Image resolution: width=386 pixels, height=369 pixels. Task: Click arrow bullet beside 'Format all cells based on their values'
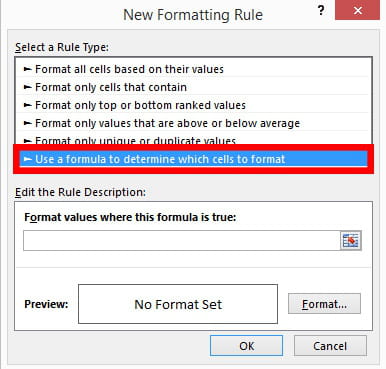[x=28, y=69]
